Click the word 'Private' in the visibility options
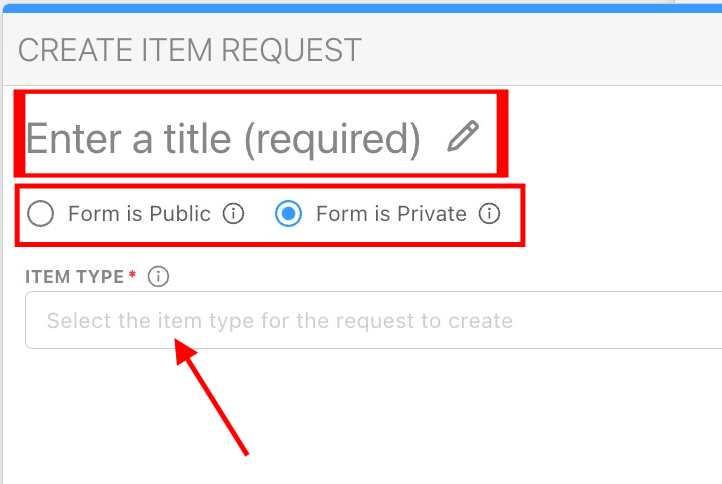This screenshot has width=722, height=484. (431, 214)
